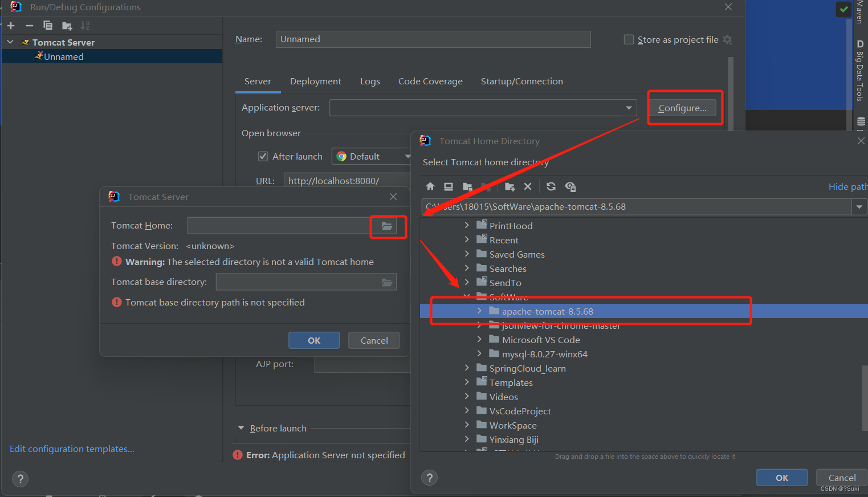Switch to Deployment tab
This screenshot has width=868, height=497.
(316, 82)
